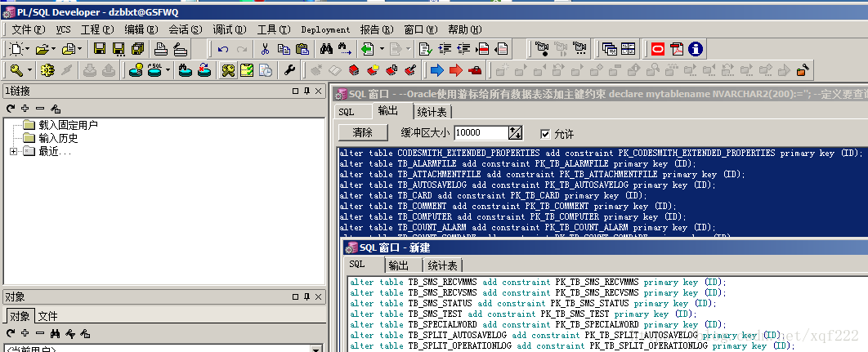Open the red Oracle help icon
The width and height of the screenshot is (868, 352).
(658, 49)
